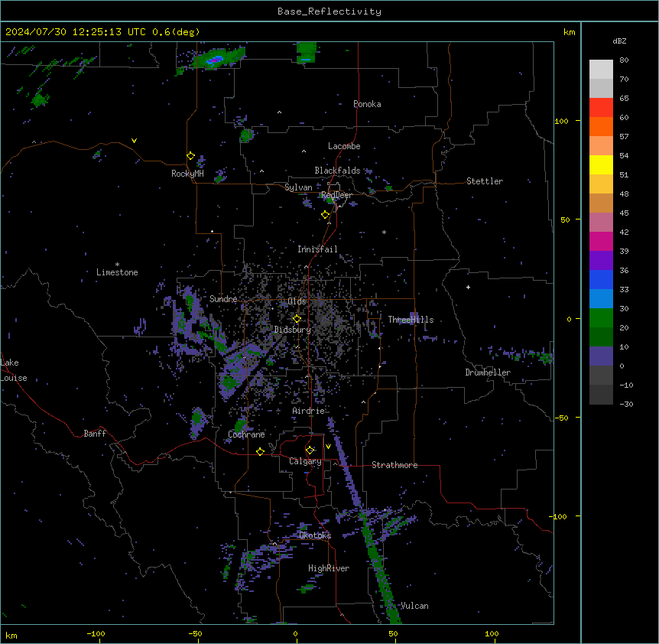Click the -30 value in the dBZ legend
The width and height of the screenshot is (659, 644).
pyautogui.click(x=626, y=404)
